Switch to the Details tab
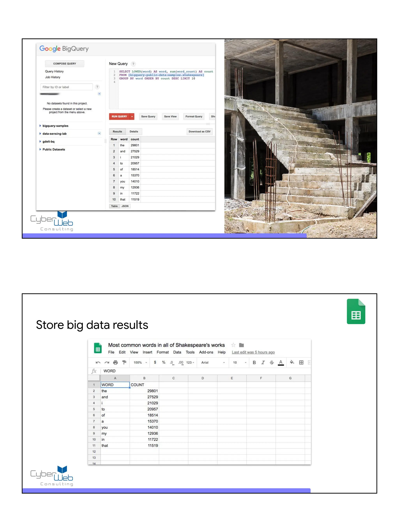399x532 pixels. click(134, 131)
